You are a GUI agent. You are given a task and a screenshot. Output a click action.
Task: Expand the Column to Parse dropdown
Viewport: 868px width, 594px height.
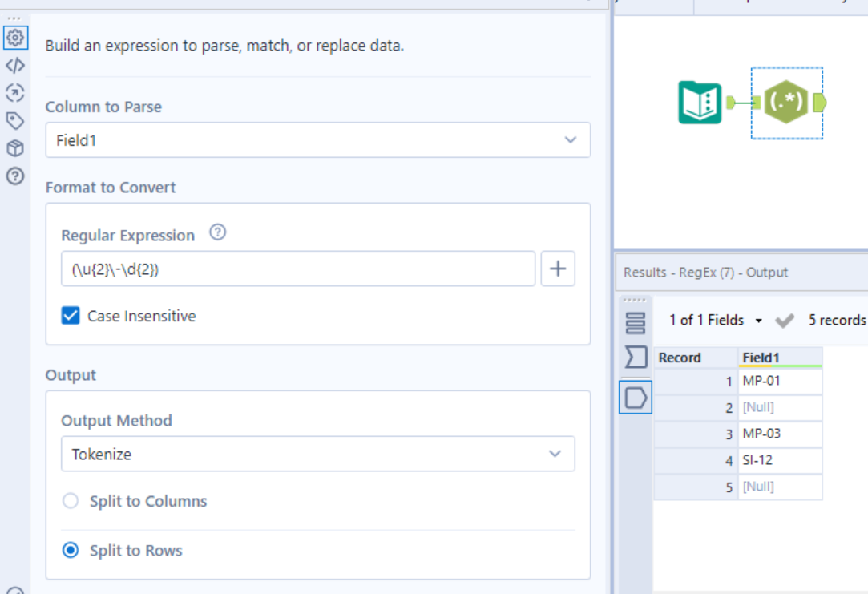click(317, 140)
